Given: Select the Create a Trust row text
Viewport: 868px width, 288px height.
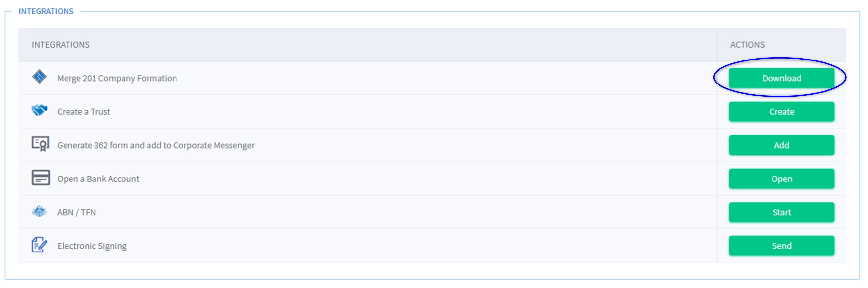Looking at the screenshot, I should tap(84, 112).
